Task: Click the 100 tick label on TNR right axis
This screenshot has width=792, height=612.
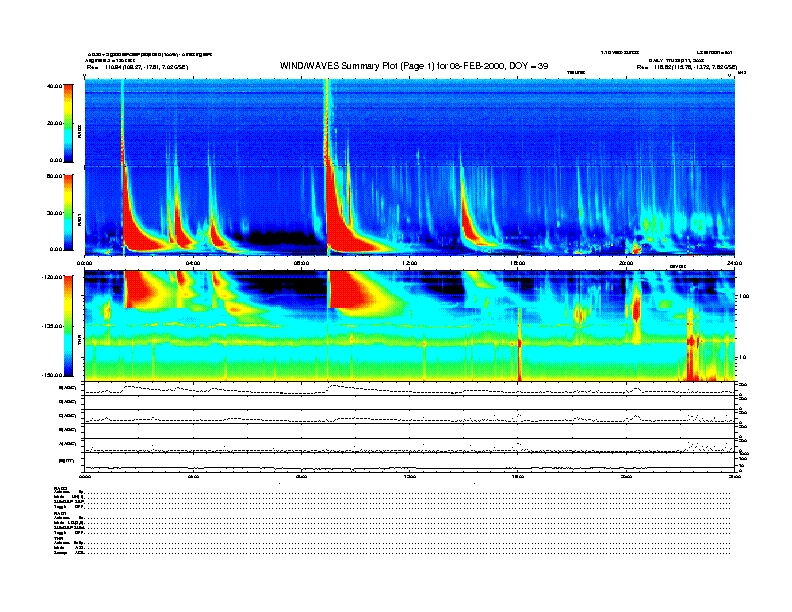Action: click(x=744, y=296)
